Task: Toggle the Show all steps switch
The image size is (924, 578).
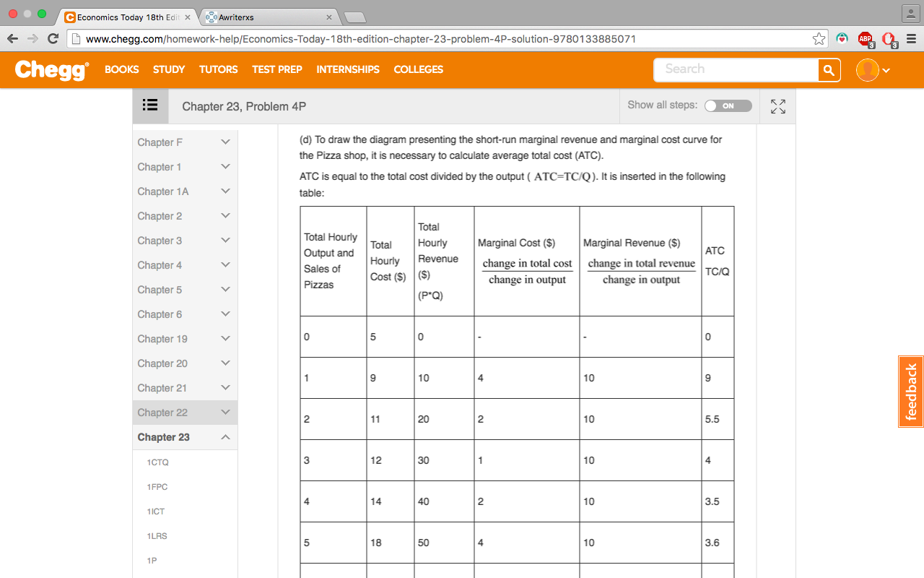Action: tap(728, 105)
